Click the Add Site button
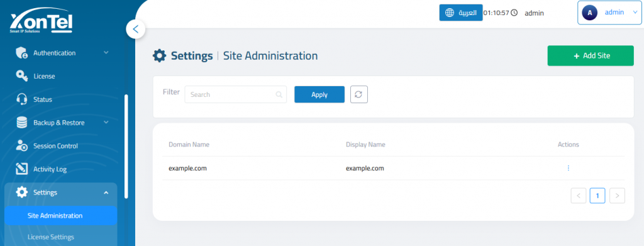Image resolution: width=644 pixels, height=246 pixels. (x=591, y=56)
